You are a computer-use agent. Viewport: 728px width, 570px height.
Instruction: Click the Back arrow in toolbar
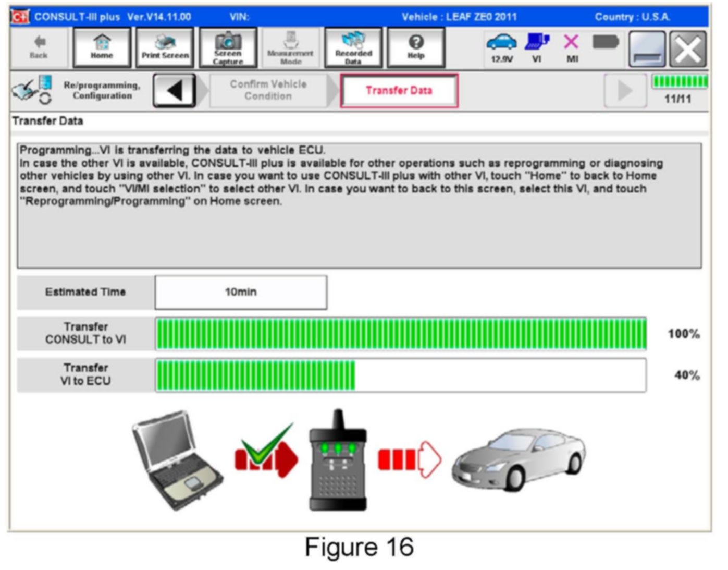39,47
